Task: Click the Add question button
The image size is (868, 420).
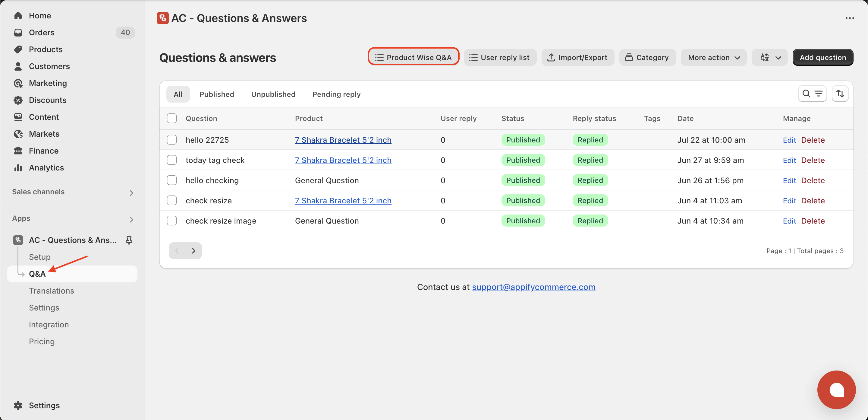Action: click(x=823, y=57)
